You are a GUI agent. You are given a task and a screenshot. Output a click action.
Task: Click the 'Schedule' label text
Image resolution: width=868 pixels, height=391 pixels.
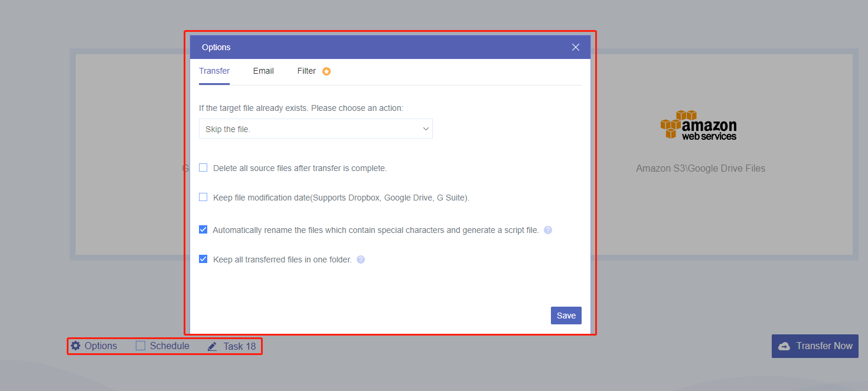(x=169, y=346)
